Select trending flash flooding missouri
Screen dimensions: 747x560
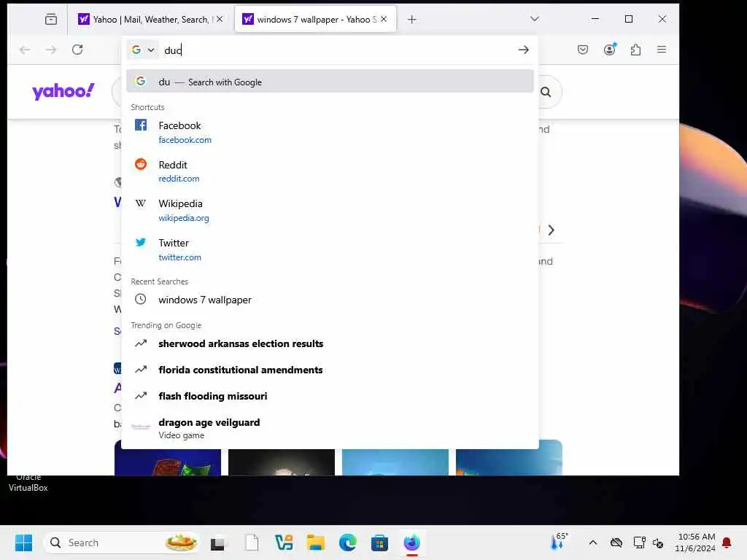click(330, 396)
